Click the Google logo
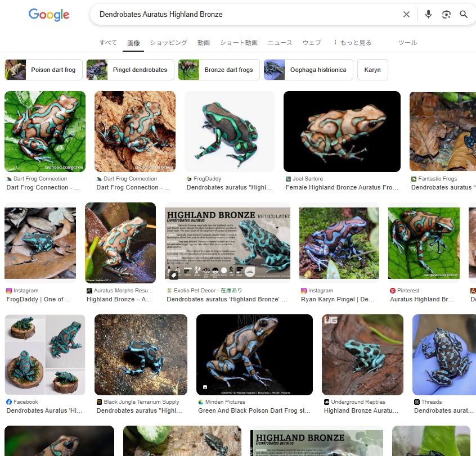Viewport: 476px width, 456px height. [49, 15]
